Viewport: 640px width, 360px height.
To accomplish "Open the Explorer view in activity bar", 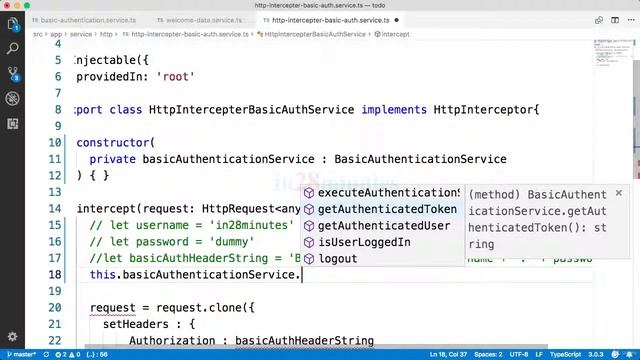I will (13, 24).
